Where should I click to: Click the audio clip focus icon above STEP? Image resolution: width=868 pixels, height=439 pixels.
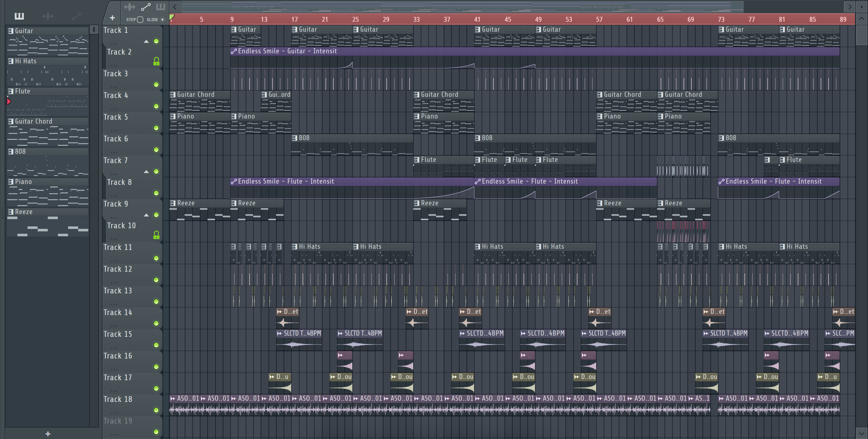[x=129, y=7]
